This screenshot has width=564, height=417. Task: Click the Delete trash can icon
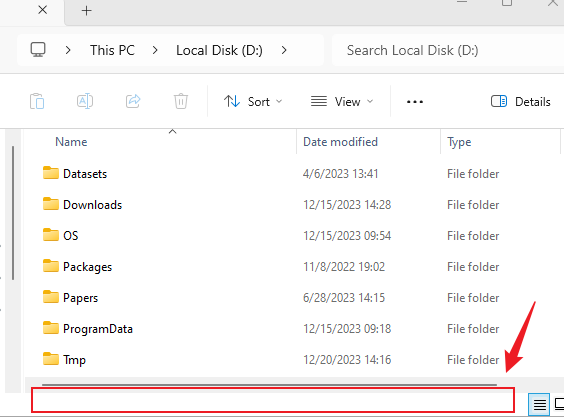point(181,101)
